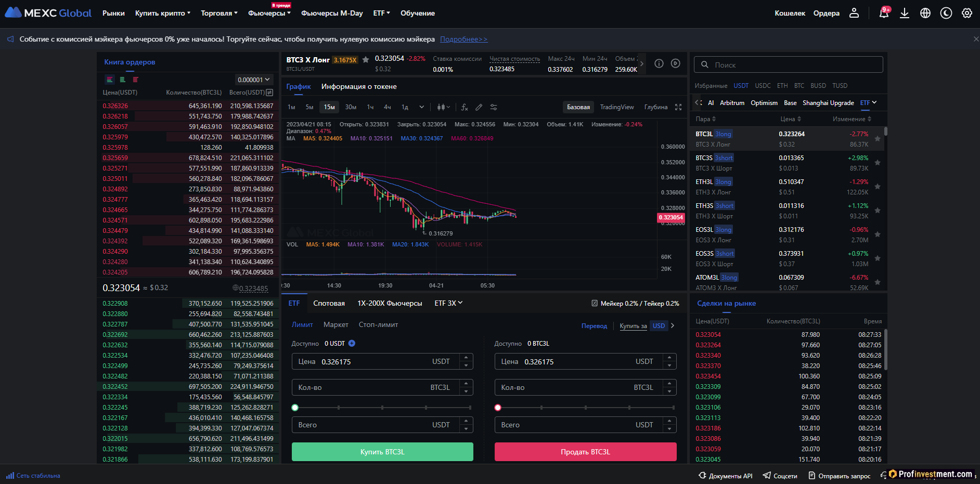Expand the Торговля menu

click(219, 13)
